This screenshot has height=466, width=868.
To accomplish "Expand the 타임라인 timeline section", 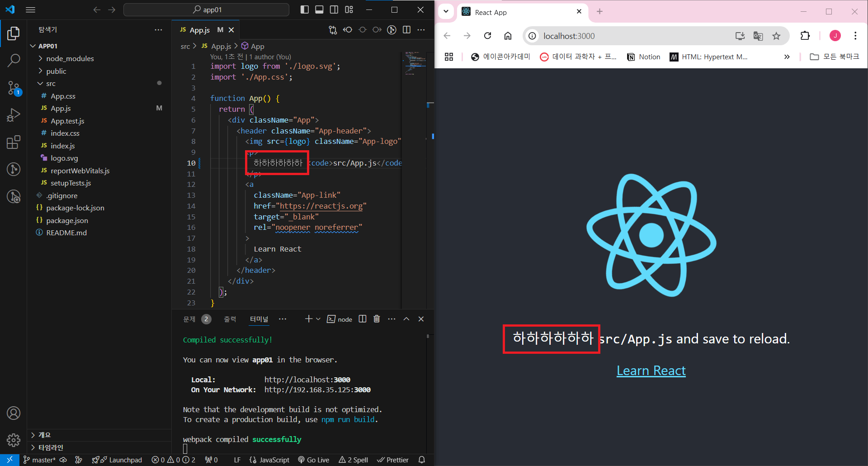I will coord(51,447).
